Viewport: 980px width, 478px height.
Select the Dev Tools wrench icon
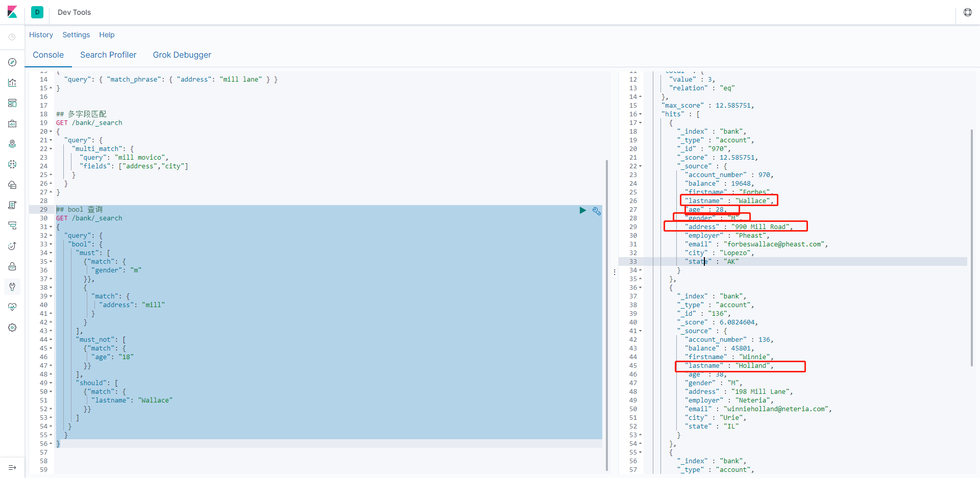point(12,287)
